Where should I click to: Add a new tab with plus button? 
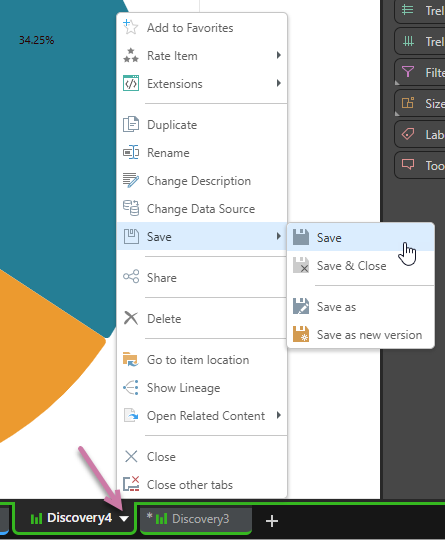(x=272, y=521)
